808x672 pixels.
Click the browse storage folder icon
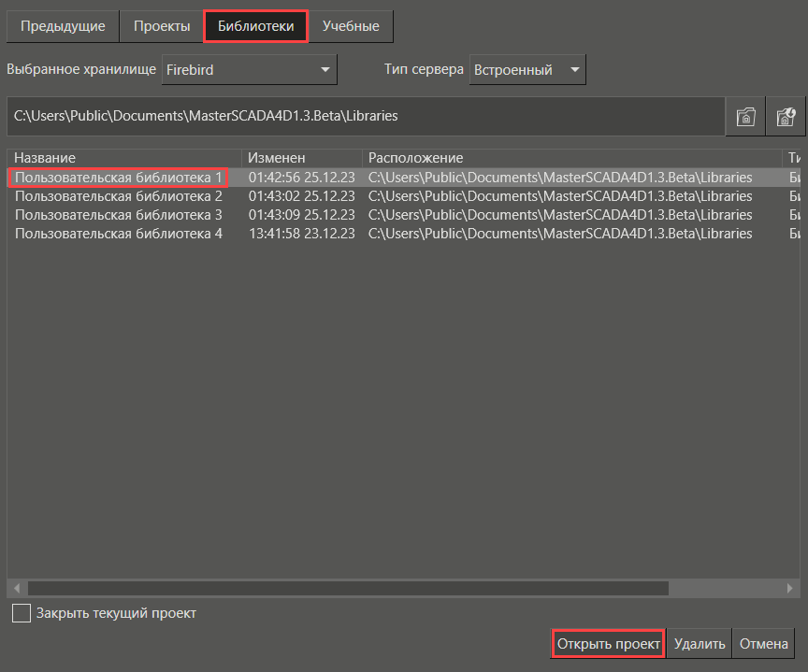745,117
